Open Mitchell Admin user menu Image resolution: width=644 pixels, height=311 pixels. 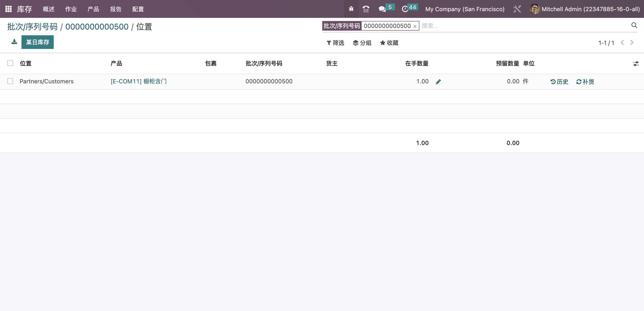coord(584,9)
